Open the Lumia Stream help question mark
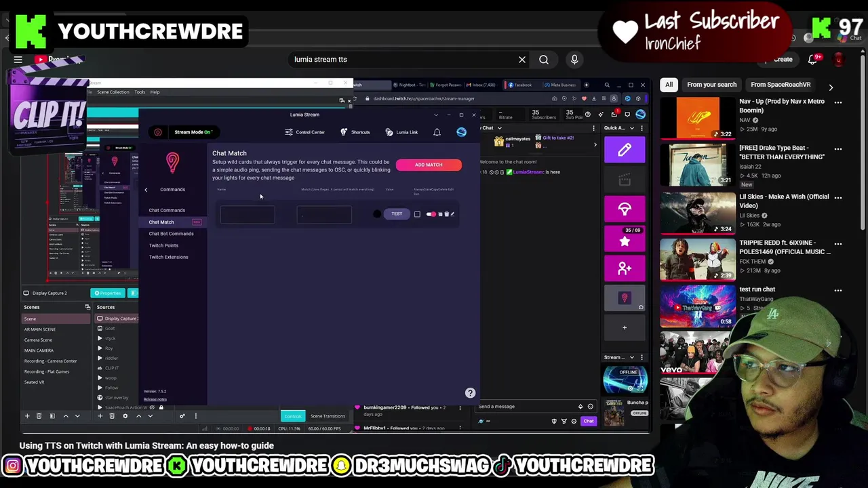 (470, 393)
